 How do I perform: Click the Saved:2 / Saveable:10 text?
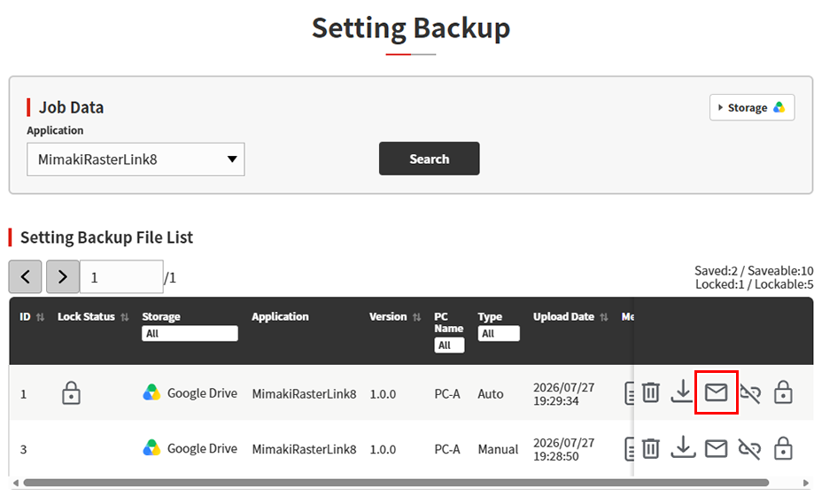pos(754,271)
